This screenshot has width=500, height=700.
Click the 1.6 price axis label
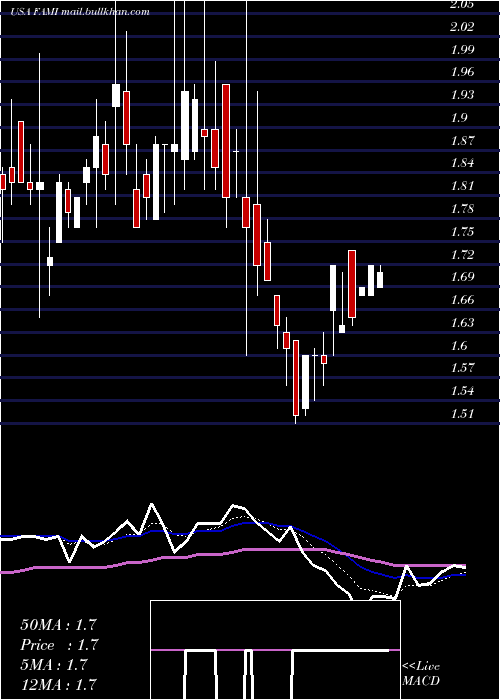tap(458, 346)
